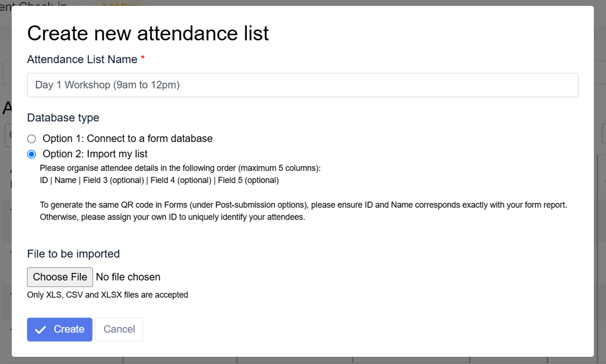This screenshot has height=364, width=606.
Task: Select Option 1 radio button
Action: pyautogui.click(x=31, y=139)
